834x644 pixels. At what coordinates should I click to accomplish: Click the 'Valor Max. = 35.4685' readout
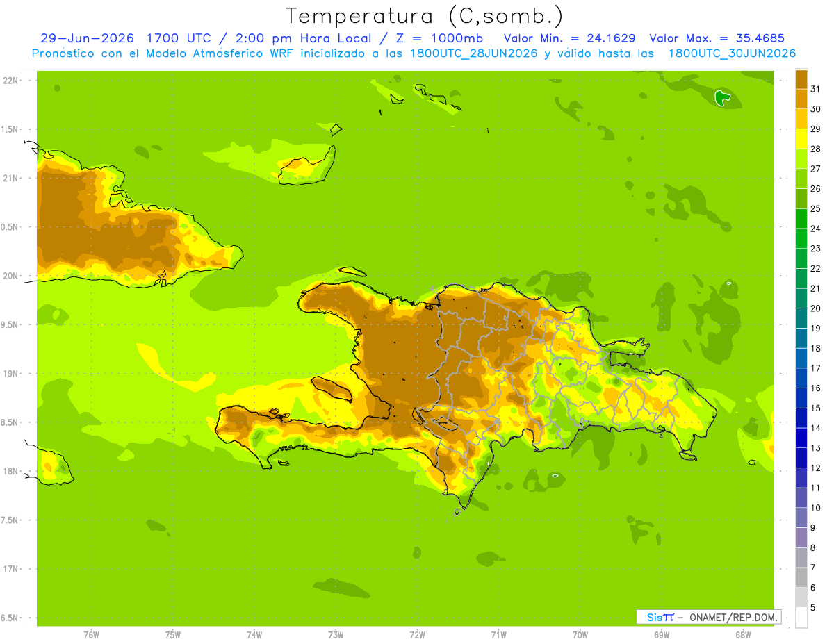tap(717, 38)
